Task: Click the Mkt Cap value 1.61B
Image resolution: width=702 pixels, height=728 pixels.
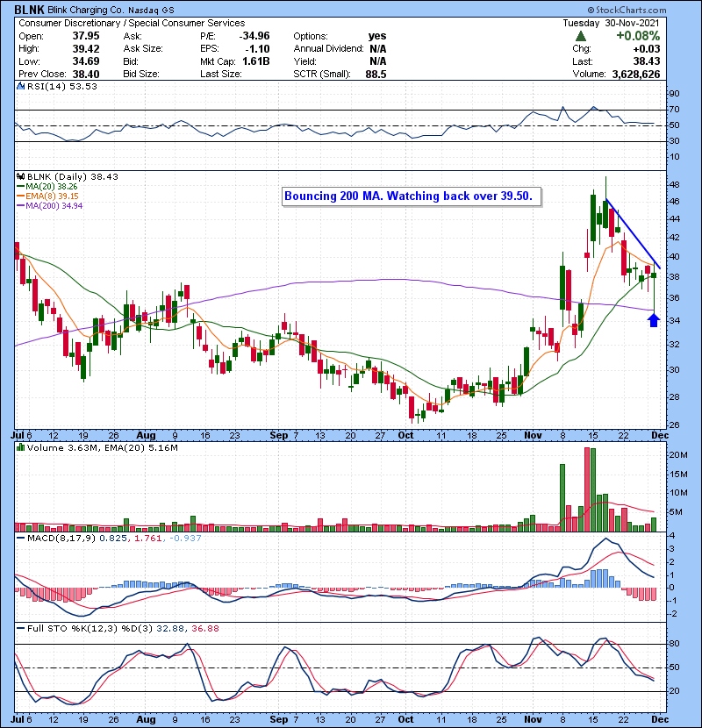Action: tap(256, 61)
